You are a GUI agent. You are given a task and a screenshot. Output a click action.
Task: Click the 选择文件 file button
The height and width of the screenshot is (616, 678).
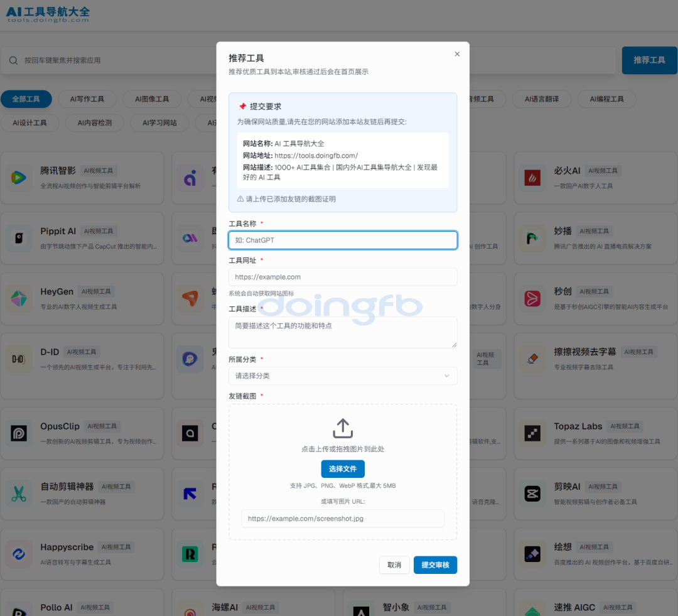(342, 469)
